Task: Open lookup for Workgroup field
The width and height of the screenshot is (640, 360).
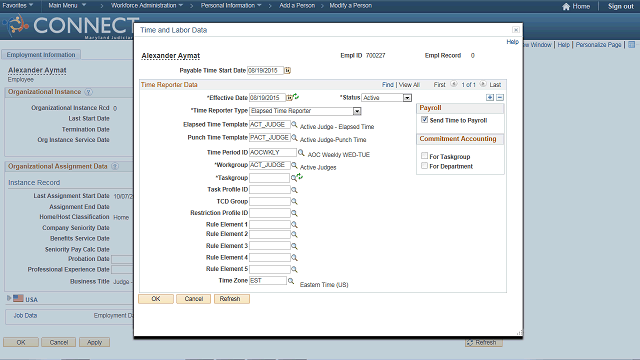Action: (294, 165)
